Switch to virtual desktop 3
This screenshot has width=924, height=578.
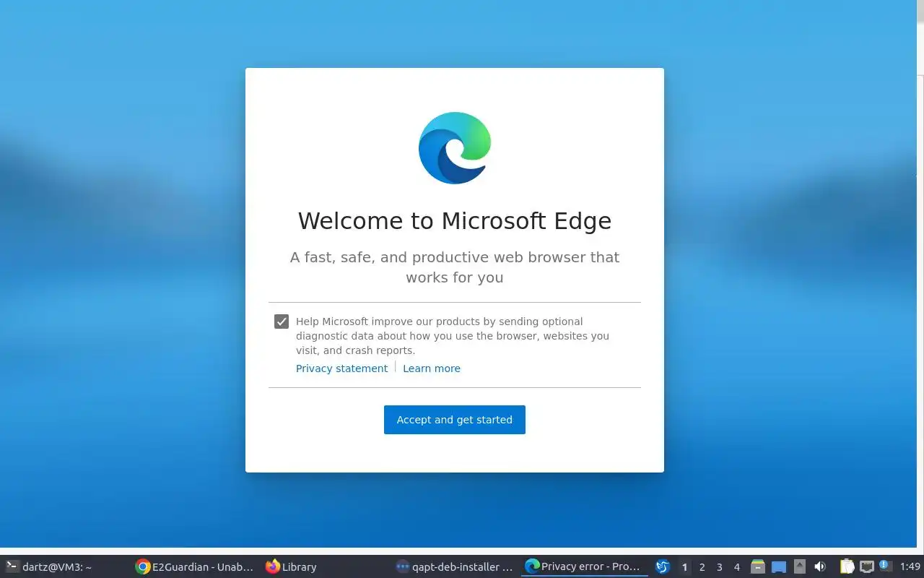(719, 567)
